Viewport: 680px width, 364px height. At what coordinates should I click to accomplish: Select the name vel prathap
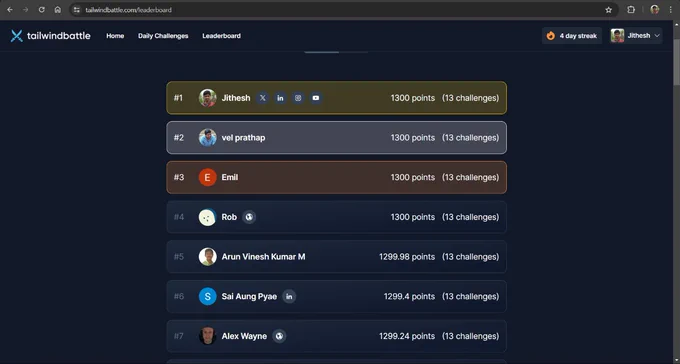243,138
